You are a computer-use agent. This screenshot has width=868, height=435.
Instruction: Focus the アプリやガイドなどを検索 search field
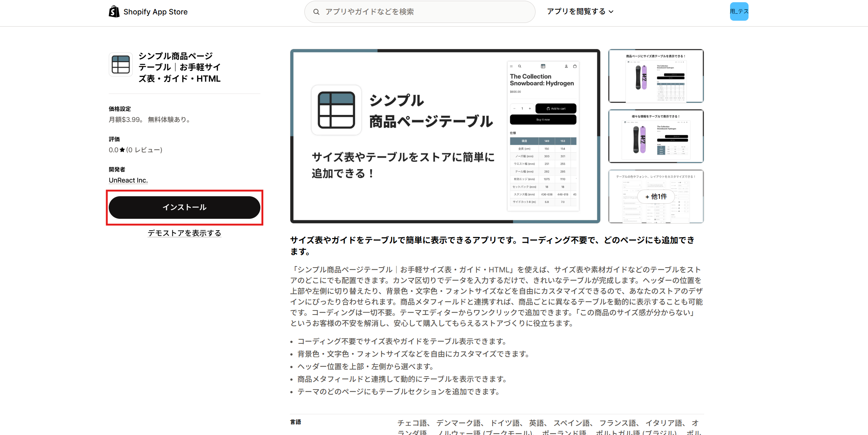coord(420,12)
